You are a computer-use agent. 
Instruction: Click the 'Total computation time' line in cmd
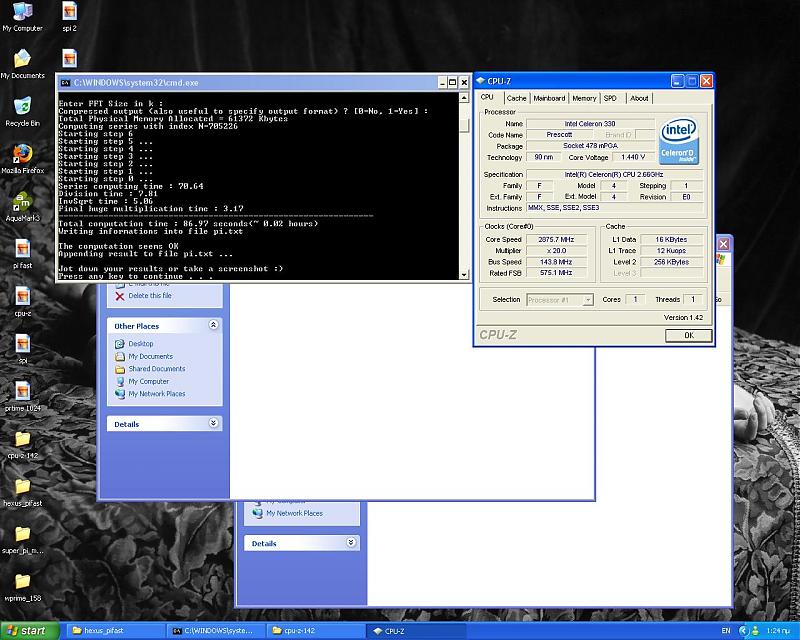pos(188,224)
